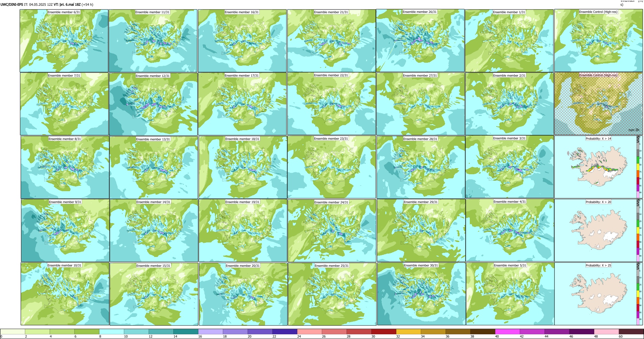Open the Ensemble member 11/31 map
This screenshot has height=339, width=644.
pyautogui.click(x=153, y=41)
